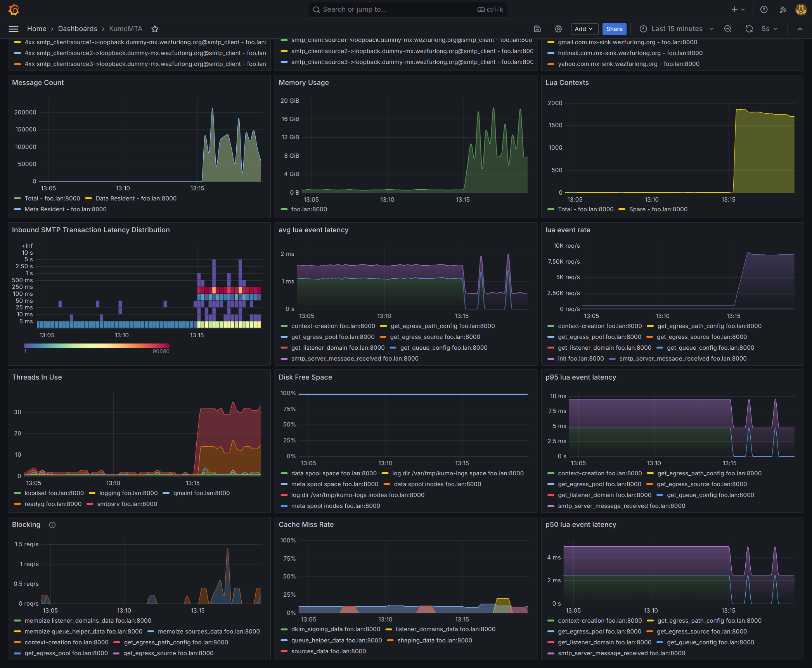Viewport: 812px width, 668px height.
Task: Go to the Home breadcrumb
Action: (x=36, y=29)
